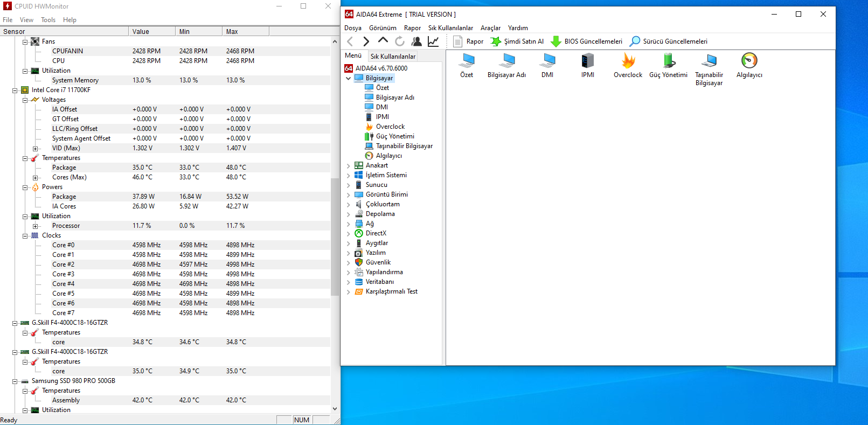Open BIOS Güncellemeleri from the toolbar
Viewport: 868px width, 425px height.
(586, 41)
